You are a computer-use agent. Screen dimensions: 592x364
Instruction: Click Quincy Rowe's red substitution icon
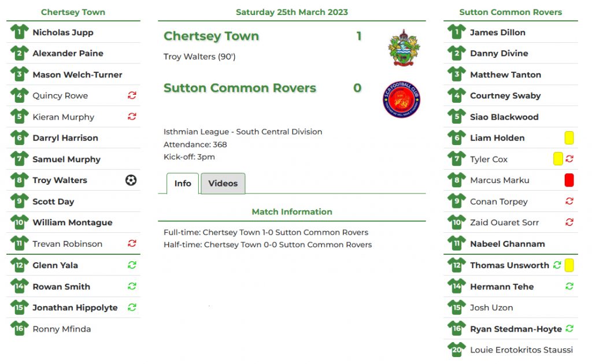(x=132, y=96)
